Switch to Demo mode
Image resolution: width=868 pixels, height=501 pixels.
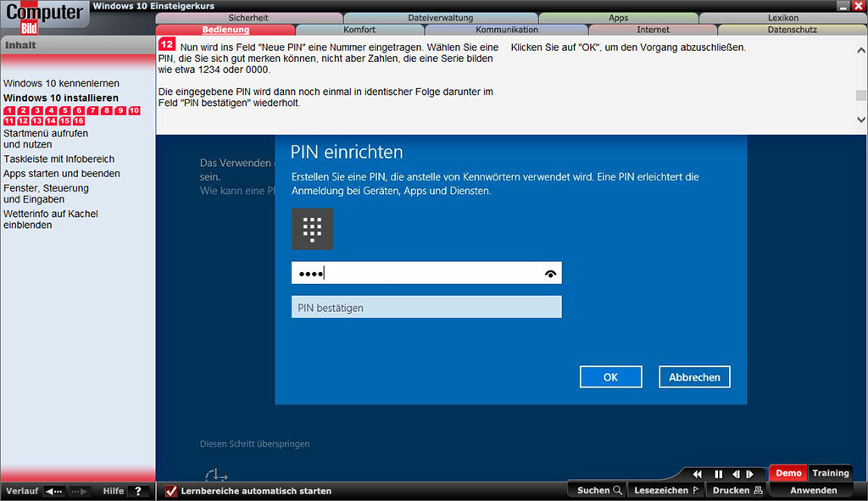point(788,473)
